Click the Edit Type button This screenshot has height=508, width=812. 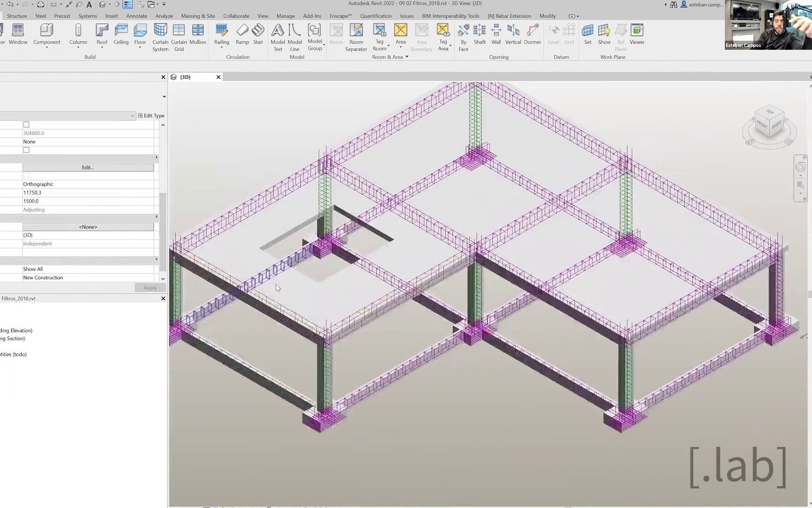[x=151, y=116]
